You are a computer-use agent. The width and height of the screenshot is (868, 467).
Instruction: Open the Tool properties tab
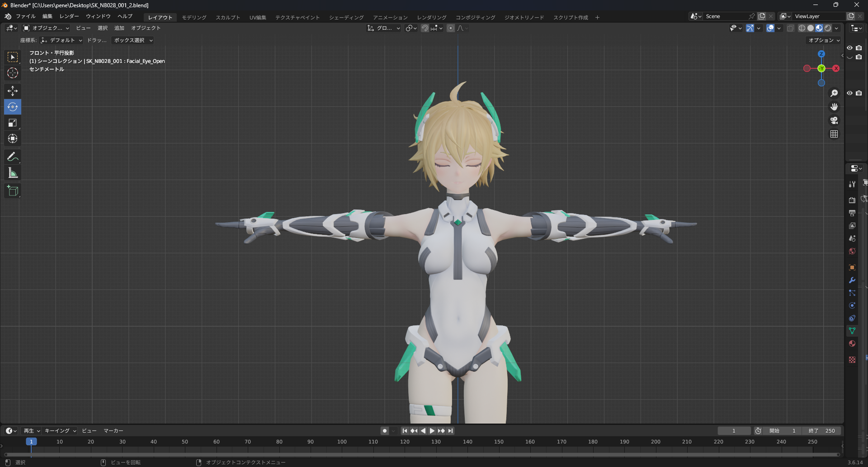coord(852,184)
